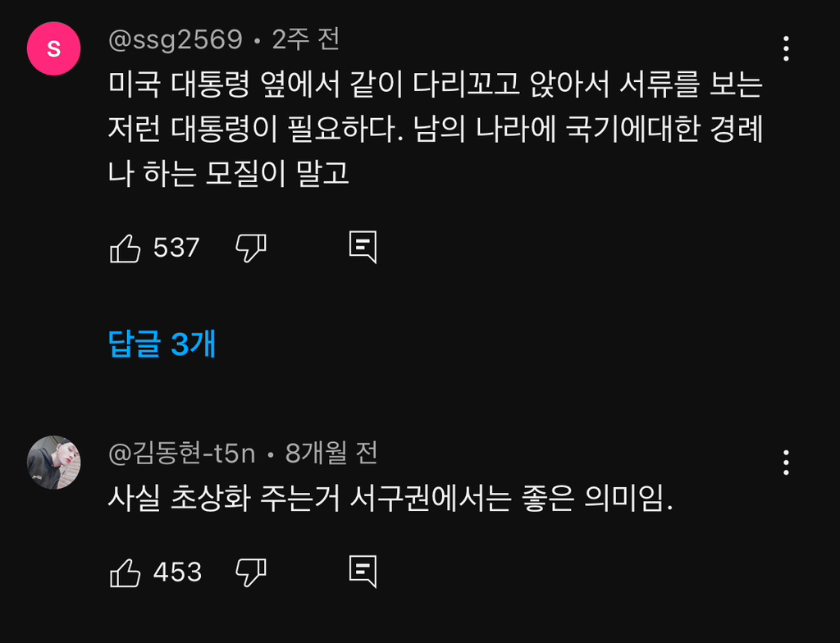Open the reply box icon under @ssg2569's comment
The width and height of the screenshot is (840, 643).
pyautogui.click(x=363, y=248)
